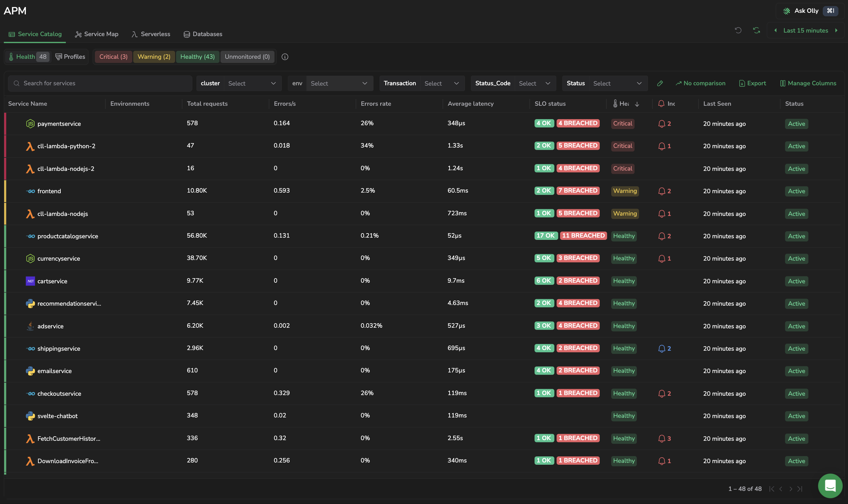Expand the Transaction Select dropdown
848x504 pixels.
pos(442,83)
